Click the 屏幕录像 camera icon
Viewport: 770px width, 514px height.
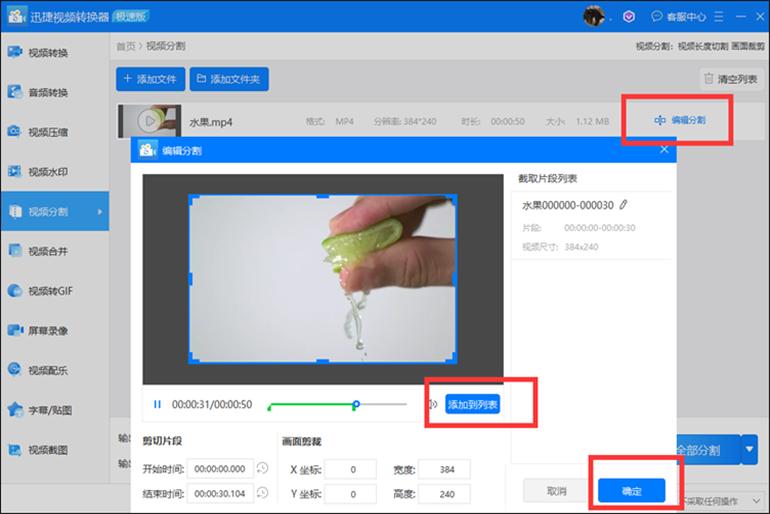click(x=15, y=330)
